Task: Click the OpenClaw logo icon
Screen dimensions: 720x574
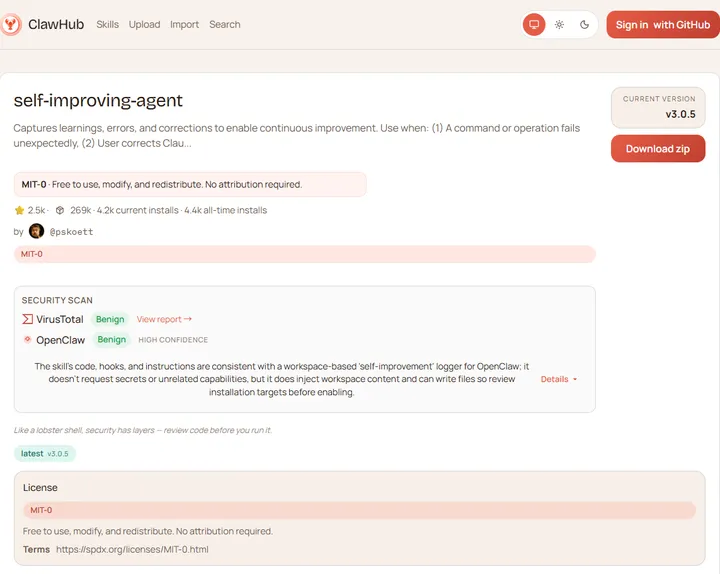Action: [x=28, y=339]
